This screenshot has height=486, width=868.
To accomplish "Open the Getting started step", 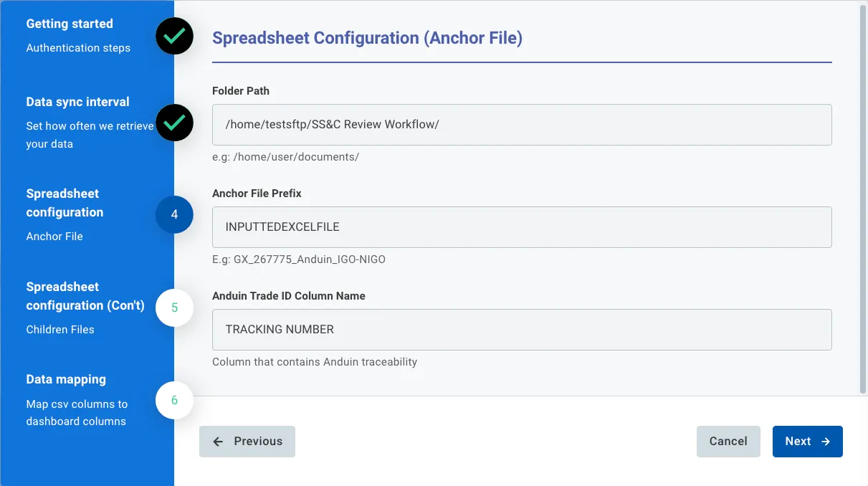I will (70, 24).
